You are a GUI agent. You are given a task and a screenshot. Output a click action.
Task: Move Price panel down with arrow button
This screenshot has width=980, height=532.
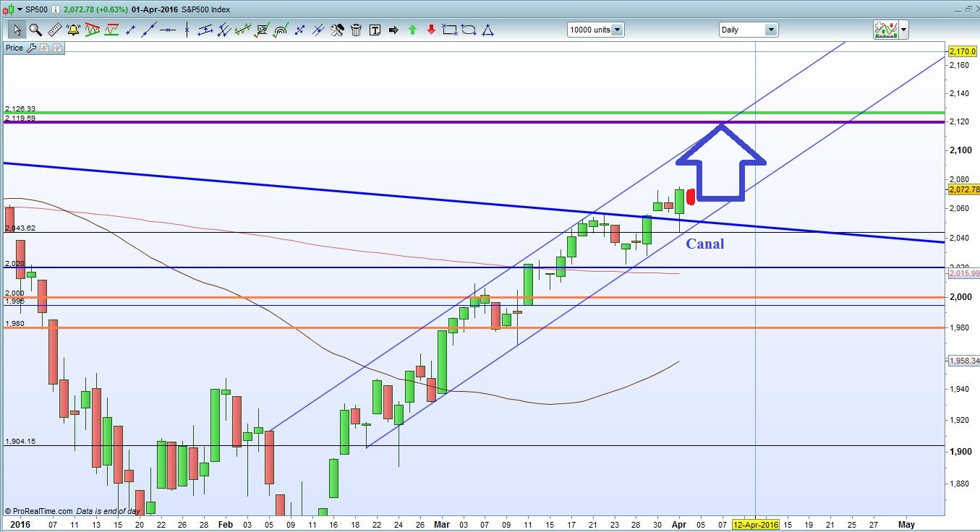[x=44, y=48]
